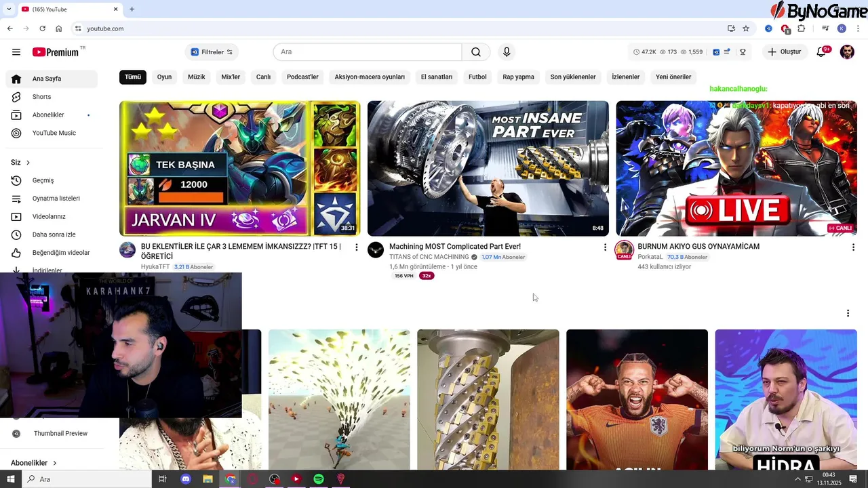Screen dimensions: 868x488
Task: Open Spotify from the taskbar
Action: click(x=319, y=479)
